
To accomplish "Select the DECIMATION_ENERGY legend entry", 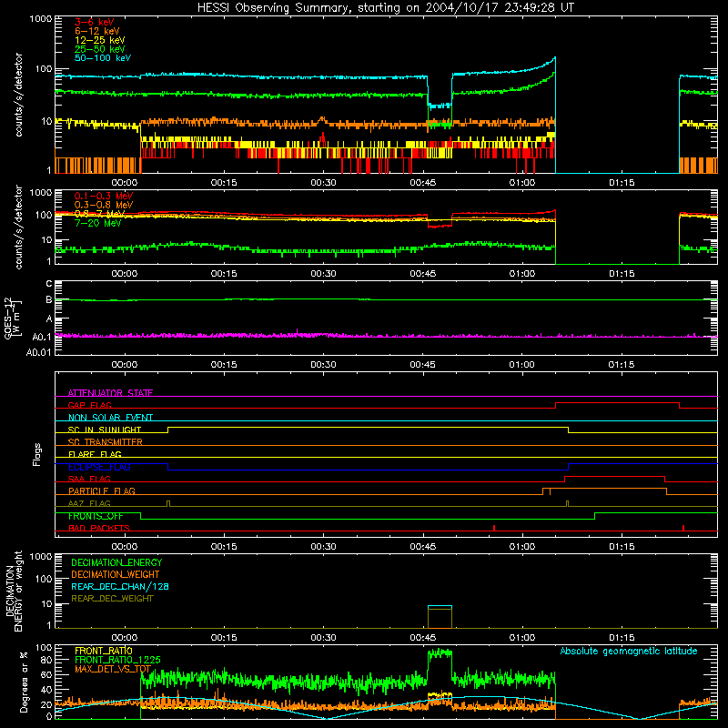I will [x=116, y=562].
